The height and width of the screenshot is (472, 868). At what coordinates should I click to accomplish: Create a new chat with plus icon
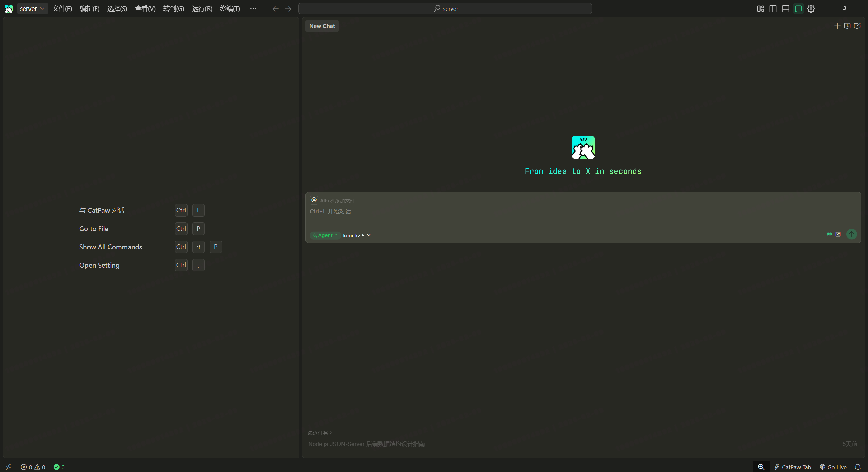(837, 26)
